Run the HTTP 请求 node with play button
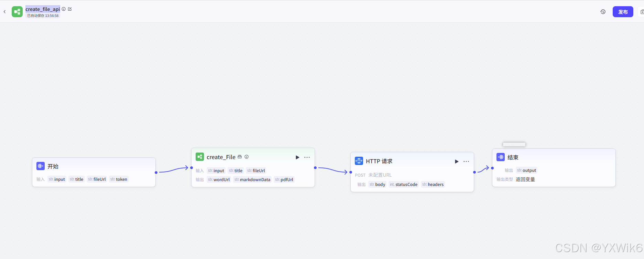Image resolution: width=644 pixels, height=259 pixels. click(457, 161)
